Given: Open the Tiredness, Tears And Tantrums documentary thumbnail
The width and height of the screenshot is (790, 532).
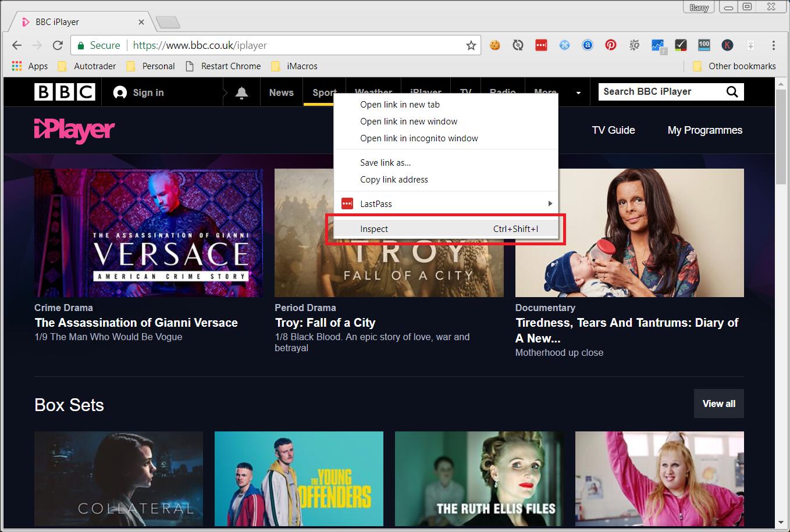Looking at the screenshot, I should click(629, 233).
